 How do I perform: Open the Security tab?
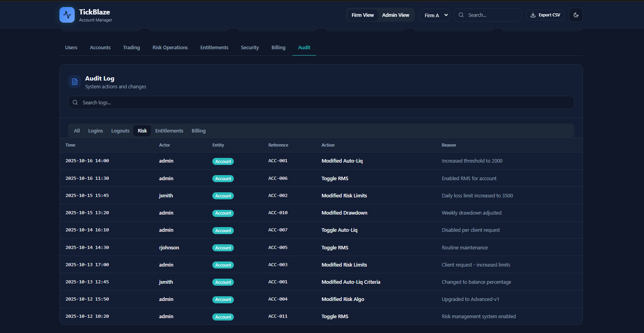[250, 47]
